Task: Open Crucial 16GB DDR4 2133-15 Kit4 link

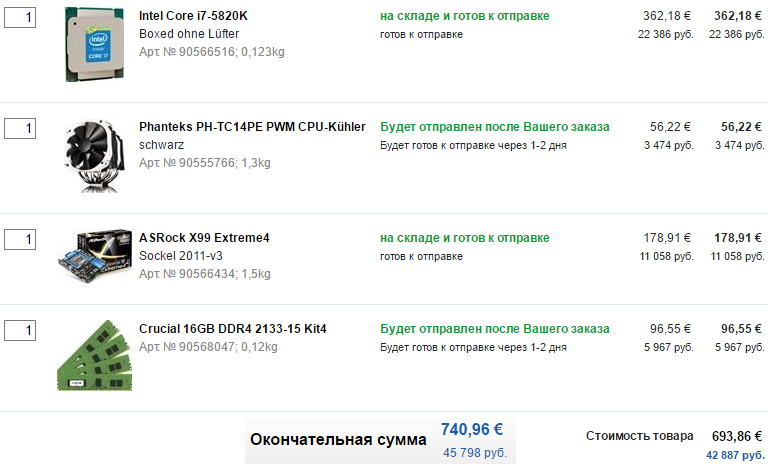Action: (233, 329)
